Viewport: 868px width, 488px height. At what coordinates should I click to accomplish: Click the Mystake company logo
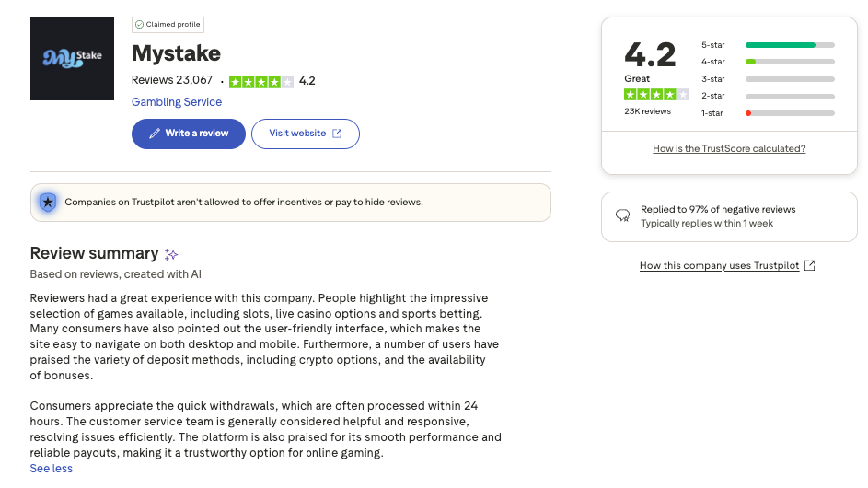(72, 58)
